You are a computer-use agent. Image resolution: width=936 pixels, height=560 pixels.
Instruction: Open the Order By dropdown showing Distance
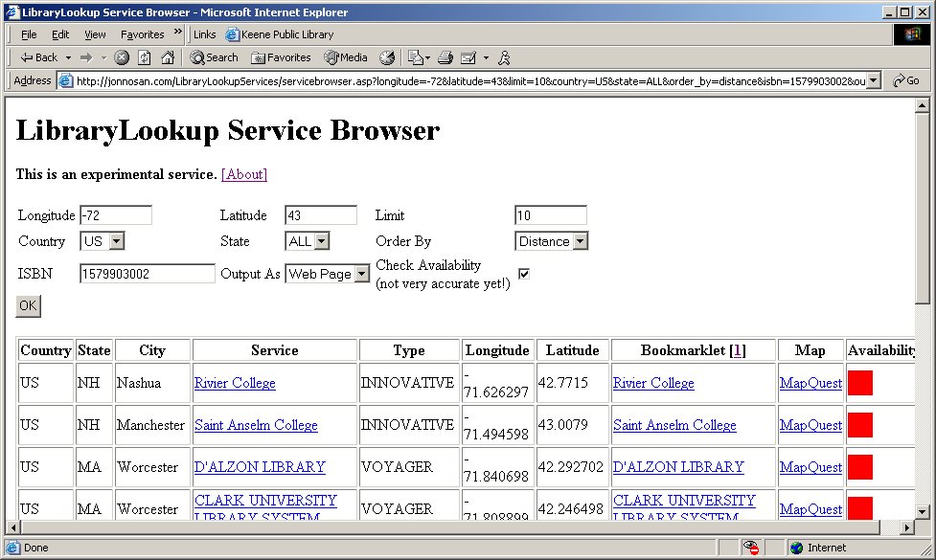pyautogui.click(x=552, y=241)
